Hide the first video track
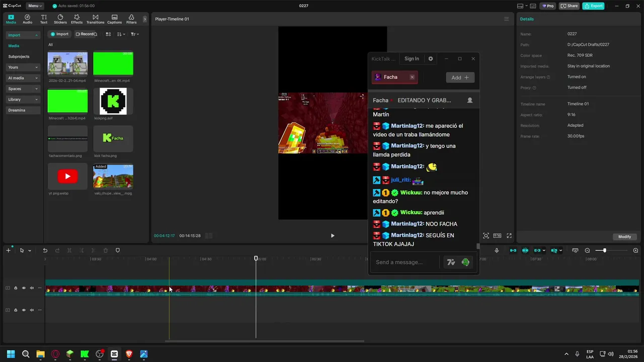This screenshot has width=644, height=362. [x=24, y=288]
